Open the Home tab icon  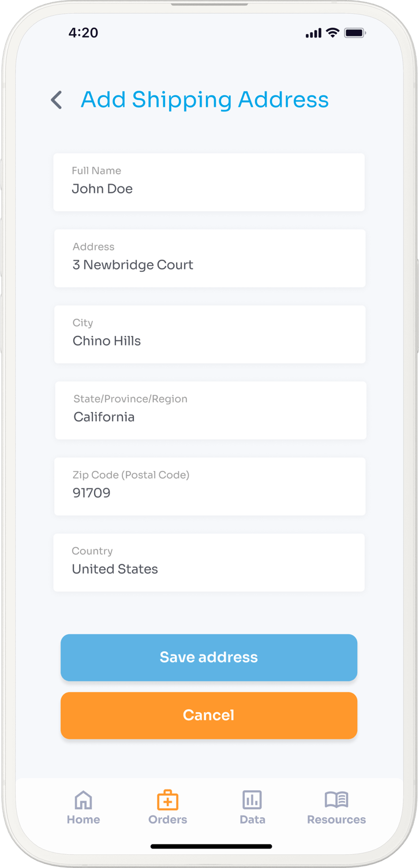click(x=83, y=800)
